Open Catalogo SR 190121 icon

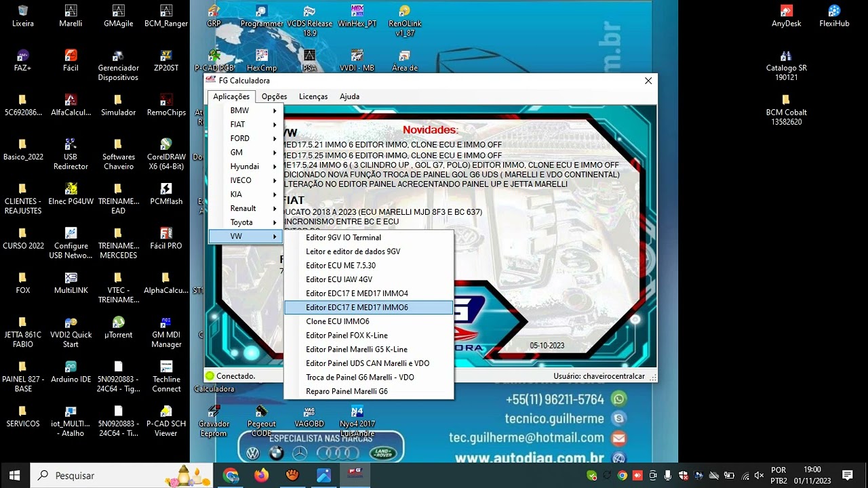coord(787,65)
